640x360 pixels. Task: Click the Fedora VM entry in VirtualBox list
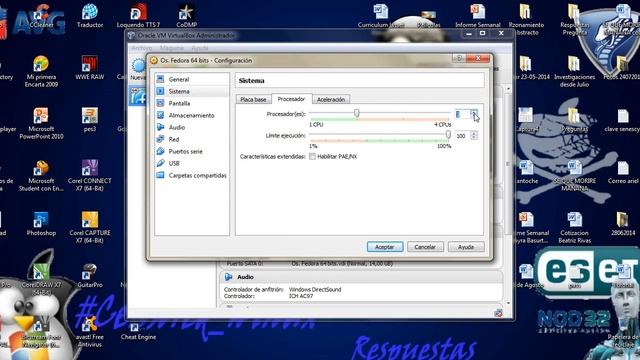click(x=138, y=97)
